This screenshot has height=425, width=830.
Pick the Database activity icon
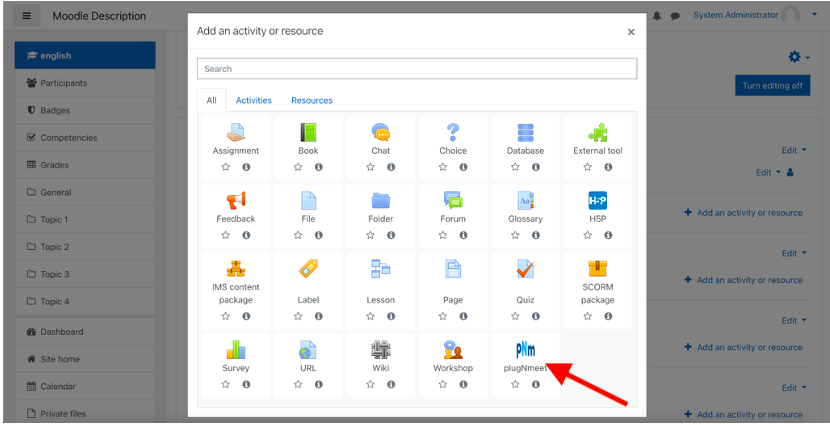pyautogui.click(x=525, y=132)
